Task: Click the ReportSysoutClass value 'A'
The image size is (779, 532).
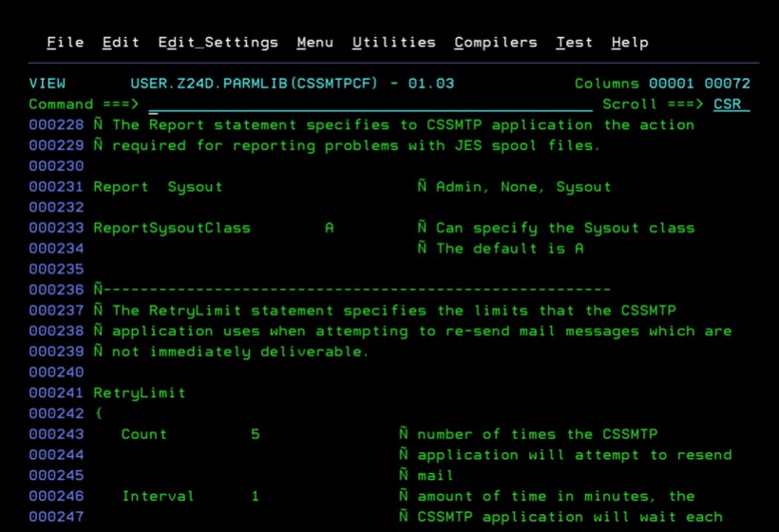Action: click(x=329, y=228)
